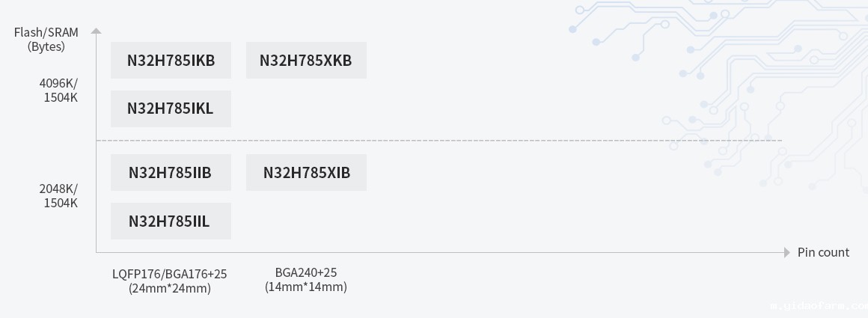Click the upward arrowhead on the vertical axis
The image size is (868, 318).
96,31
